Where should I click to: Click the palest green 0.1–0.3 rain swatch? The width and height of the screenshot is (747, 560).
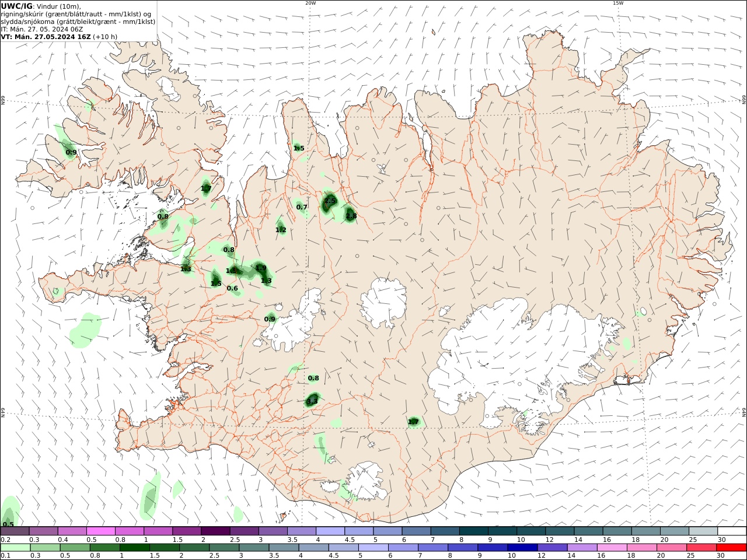coord(16,548)
